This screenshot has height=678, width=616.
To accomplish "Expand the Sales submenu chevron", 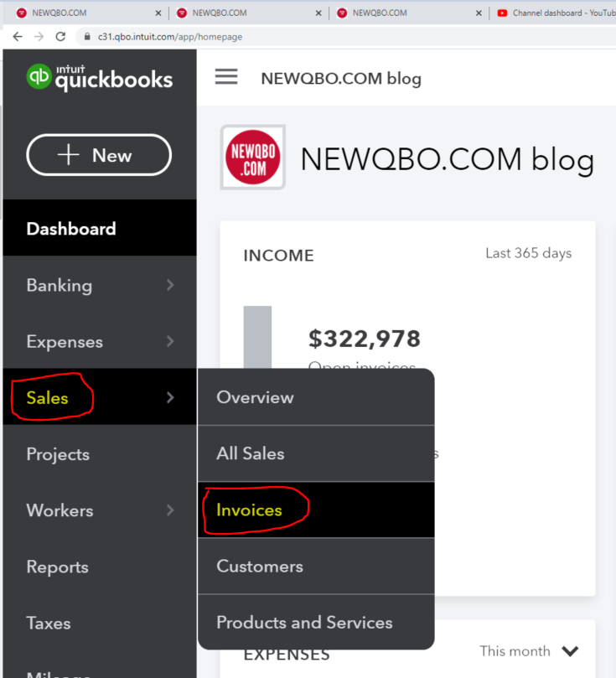I will (x=170, y=397).
